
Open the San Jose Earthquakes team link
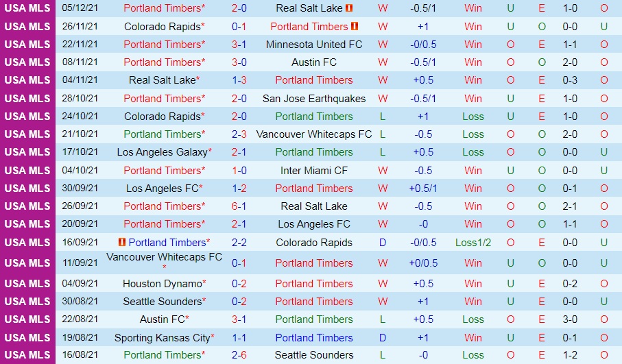click(x=314, y=99)
